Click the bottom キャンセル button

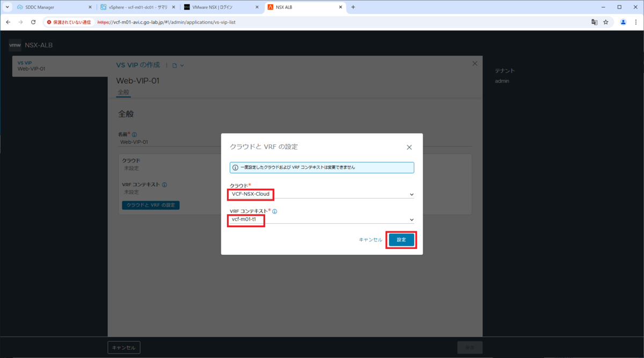[124, 347]
